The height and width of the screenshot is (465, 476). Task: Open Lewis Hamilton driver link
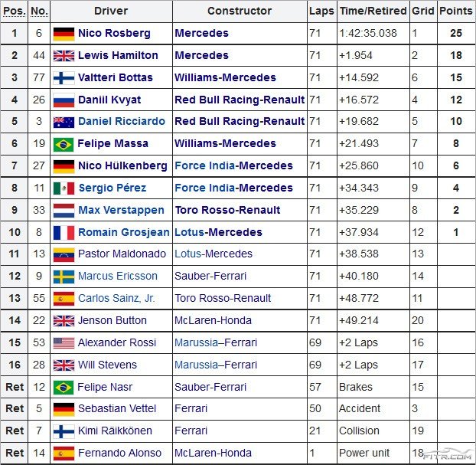[x=118, y=56]
